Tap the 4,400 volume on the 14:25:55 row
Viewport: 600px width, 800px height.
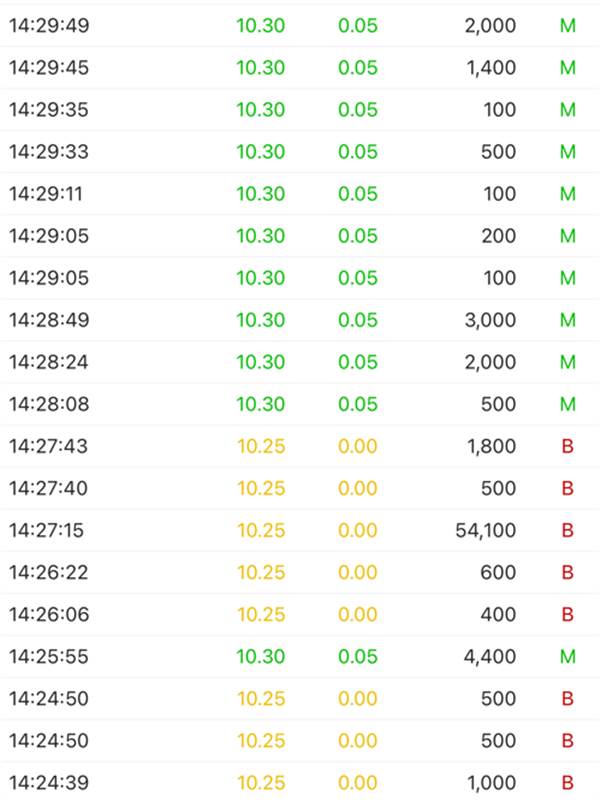pyautogui.click(x=490, y=656)
